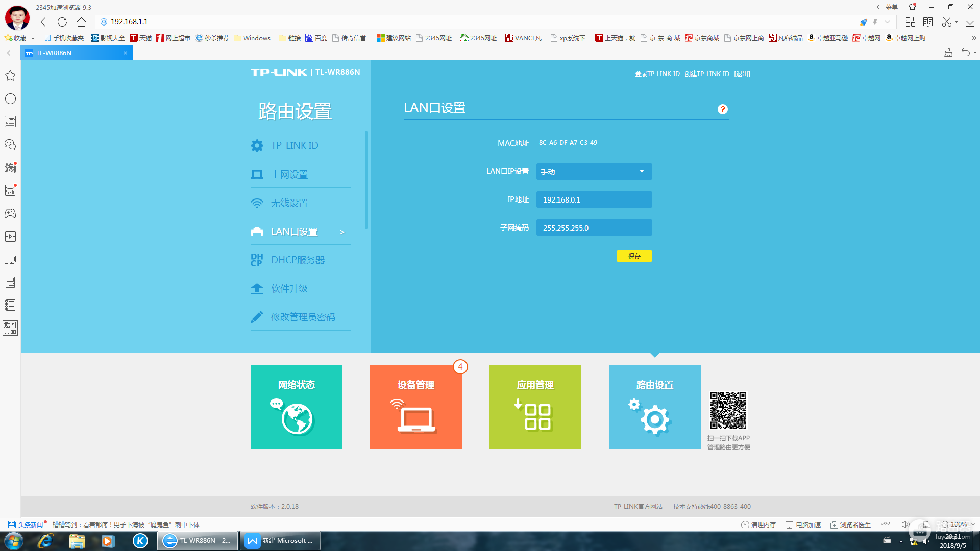Open Internet Explorer from the taskbar

point(45,541)
